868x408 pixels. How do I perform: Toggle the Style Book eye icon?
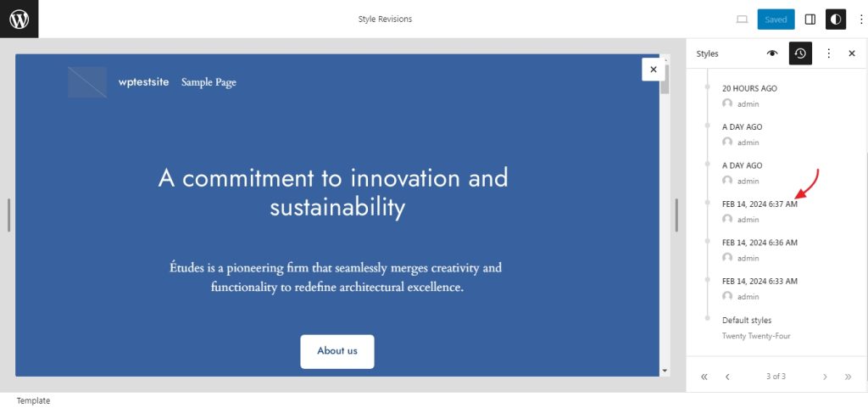[772, 53]
